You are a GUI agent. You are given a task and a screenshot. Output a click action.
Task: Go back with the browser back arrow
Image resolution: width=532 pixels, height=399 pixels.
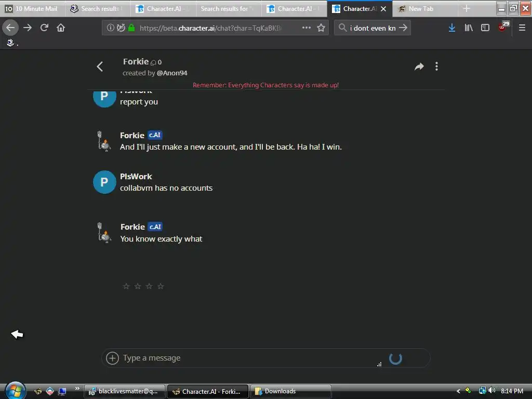tap(10, 28)
